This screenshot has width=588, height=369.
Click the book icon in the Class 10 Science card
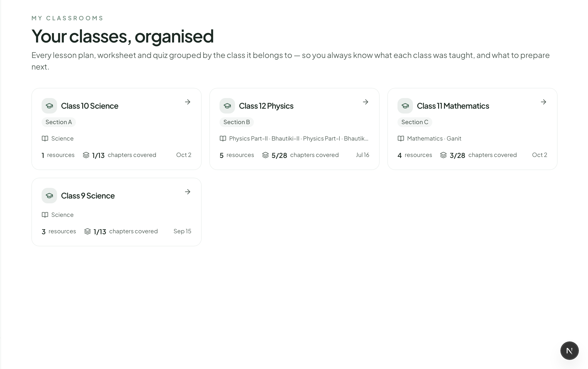click(x=45, y=139)
